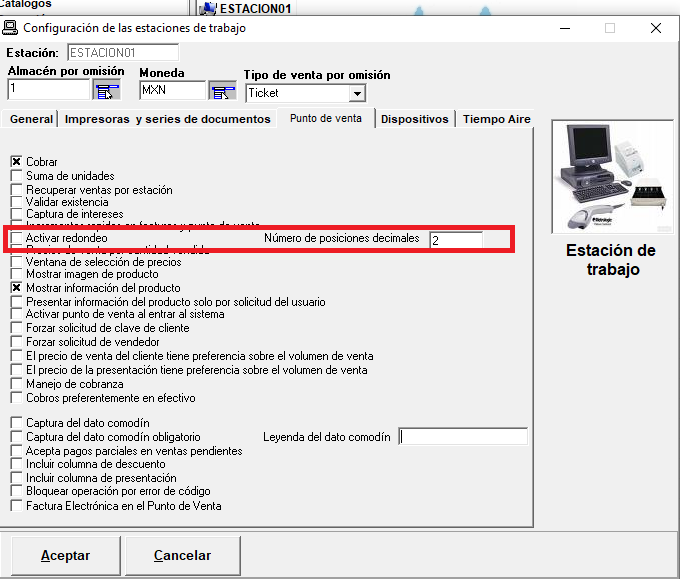Check Incluir columna de presentación
Screen dimensions: 680x579
pyautogui.click(x=16, y=478)
